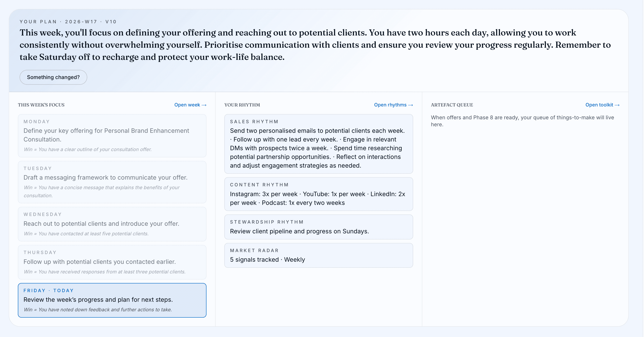Click the arrow icon beside Open week
The width and height of the screenshot is (644, 337).
(x=204, y=105)
